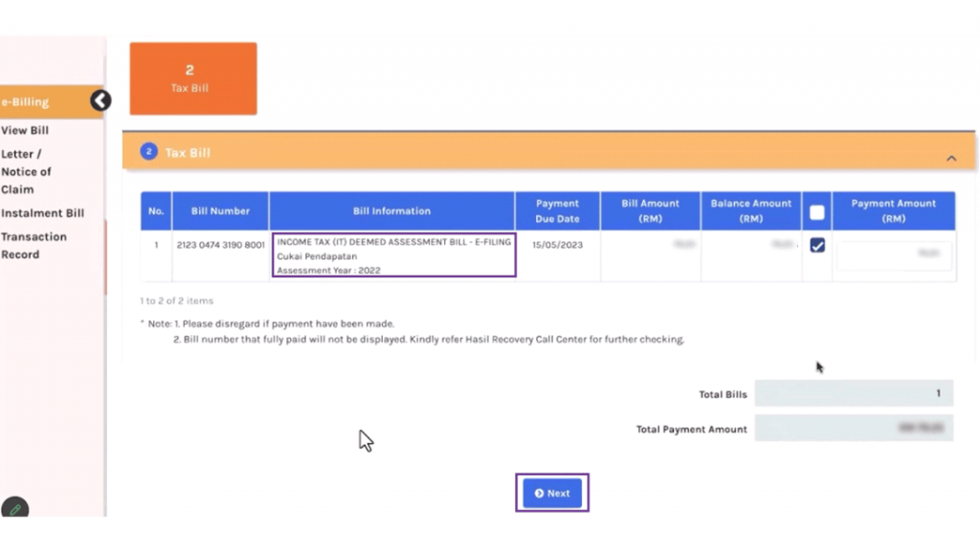This screenshot has width=980, height=552.
Task: Click the Balance Amount (RM) column header
Action: pyautogui.click(x=751, y=211)
